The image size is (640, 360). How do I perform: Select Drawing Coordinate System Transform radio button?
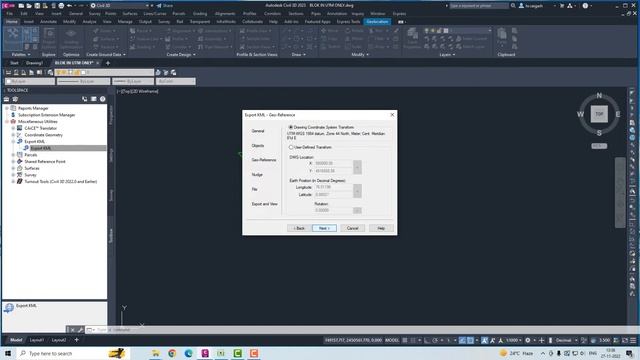[x=291, y=127]
